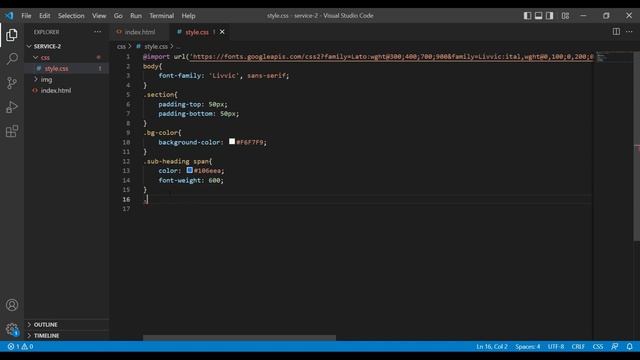This screenshot has width=640, height=360.
Task: Click the css breadcrumb segment
Action: click(x=121, y=47)
